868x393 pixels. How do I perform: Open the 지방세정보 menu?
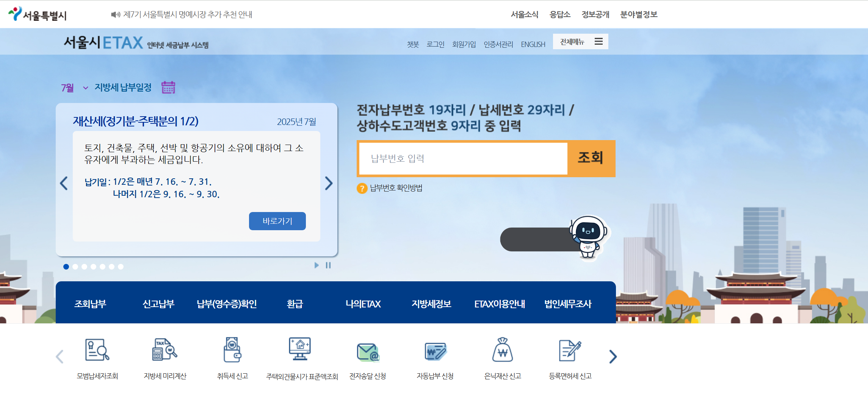(431, 304)
